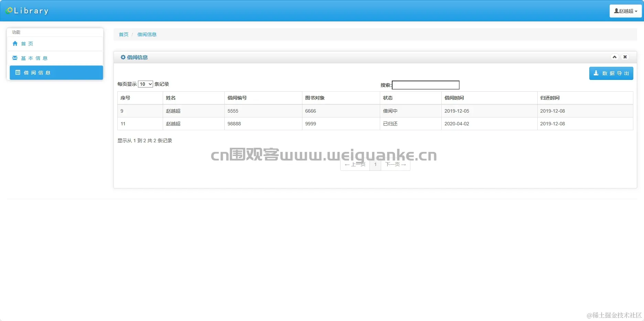Collapse the 借阅信息 panel with chevron-up
The height and width of the screenshot is (321, 644).
[x=614, y=57]
